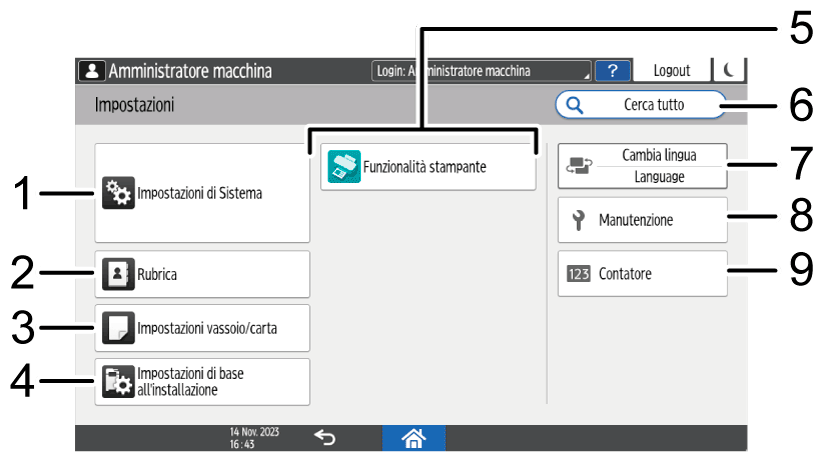Click the Logout button
This screenshot has width=835, height=466.
click(671, 71)
